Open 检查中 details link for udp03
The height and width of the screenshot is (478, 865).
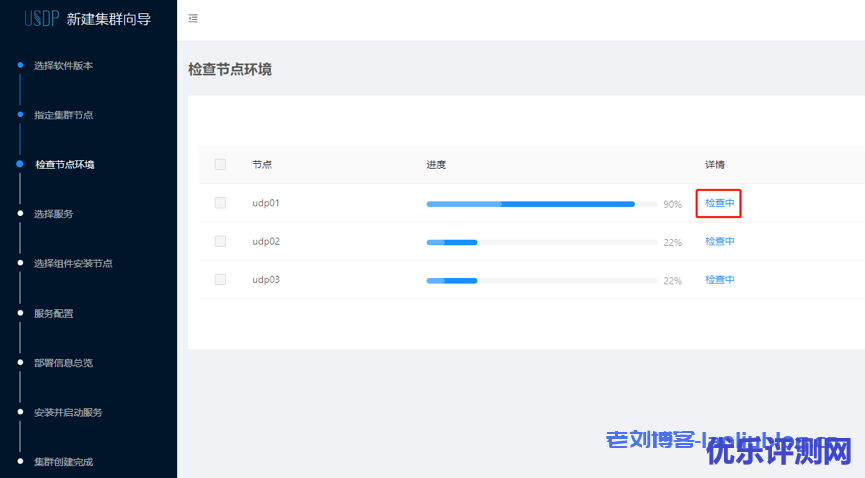[719, 280]
